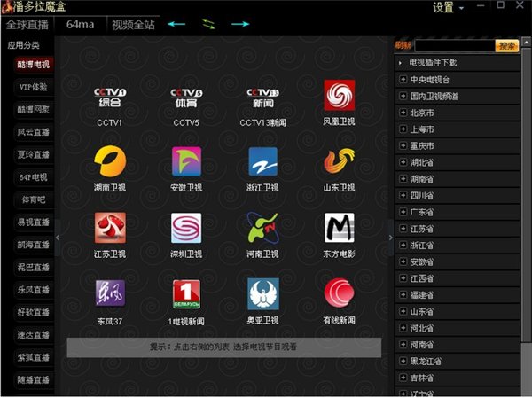Launch the 湖南卫视 channel icon
The image size is (532, 398).
(110, 161)
